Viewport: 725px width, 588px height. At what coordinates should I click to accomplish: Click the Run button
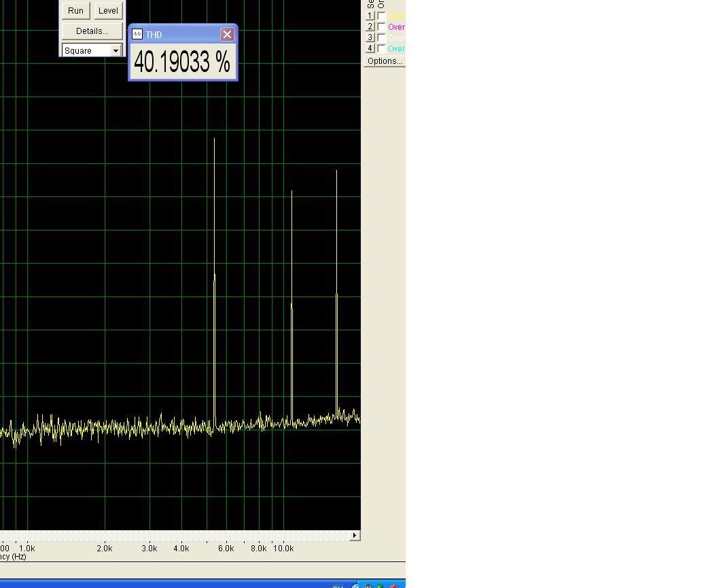tap(76, 10)
